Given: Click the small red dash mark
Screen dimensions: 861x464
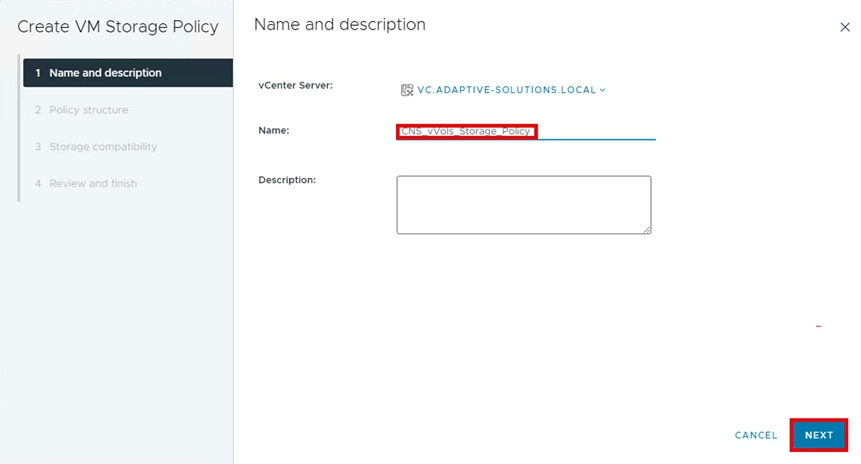Looking at the screenshot, I should click(818, 326).
